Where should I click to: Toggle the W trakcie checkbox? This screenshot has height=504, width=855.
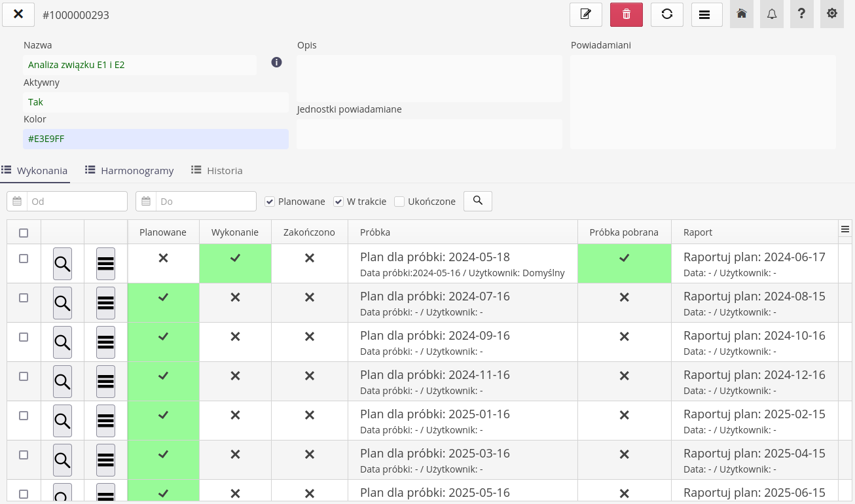(338, 202)
